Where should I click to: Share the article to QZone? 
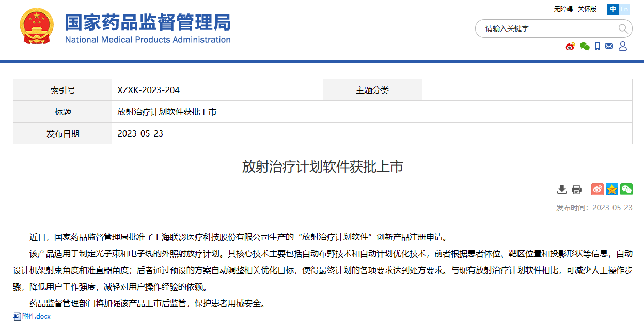coord(612,189)
